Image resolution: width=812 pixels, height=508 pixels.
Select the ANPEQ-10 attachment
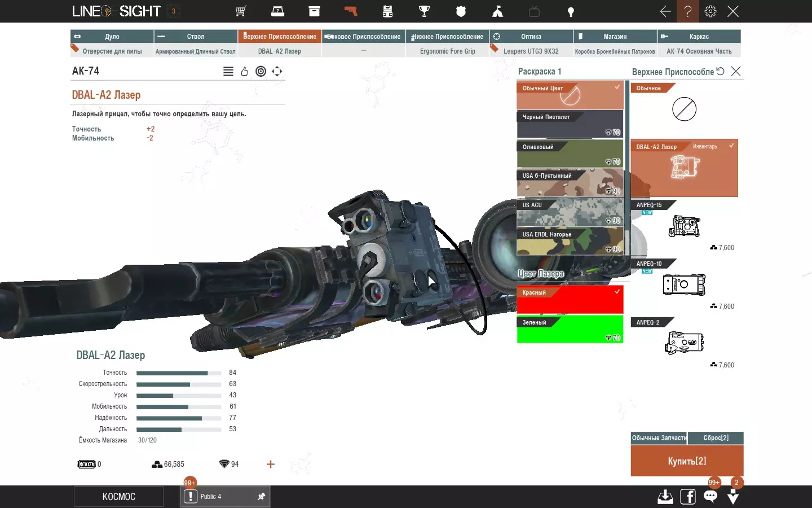coord(684,285)
